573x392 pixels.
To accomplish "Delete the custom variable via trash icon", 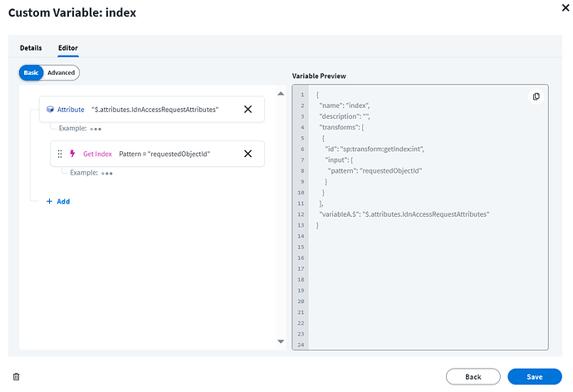I will coord(16,376).
